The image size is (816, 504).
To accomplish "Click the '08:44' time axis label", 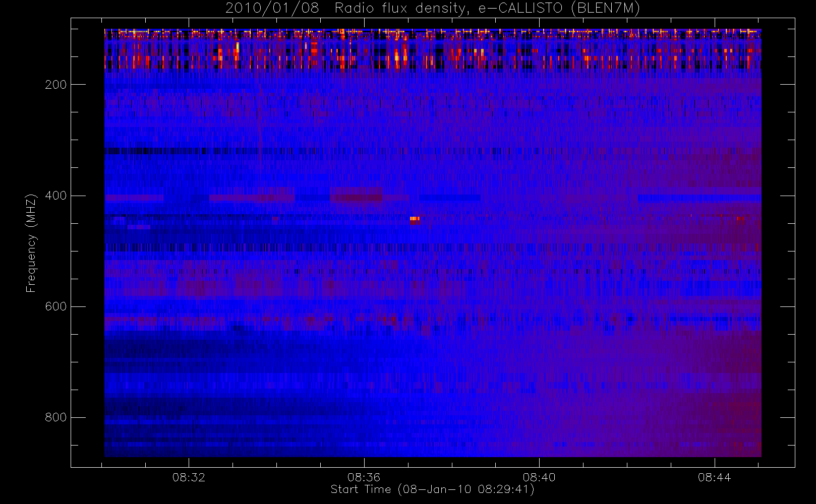I will coord(715,477).
